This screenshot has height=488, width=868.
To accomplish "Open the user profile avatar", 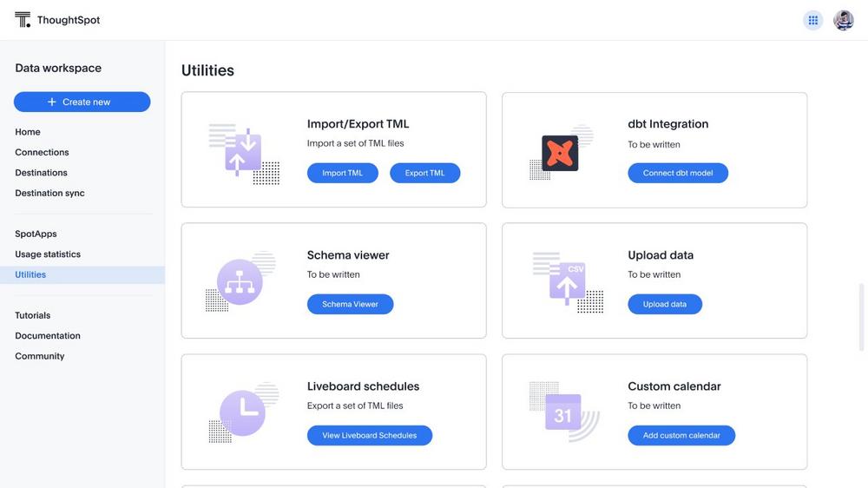I will [843, 20].
